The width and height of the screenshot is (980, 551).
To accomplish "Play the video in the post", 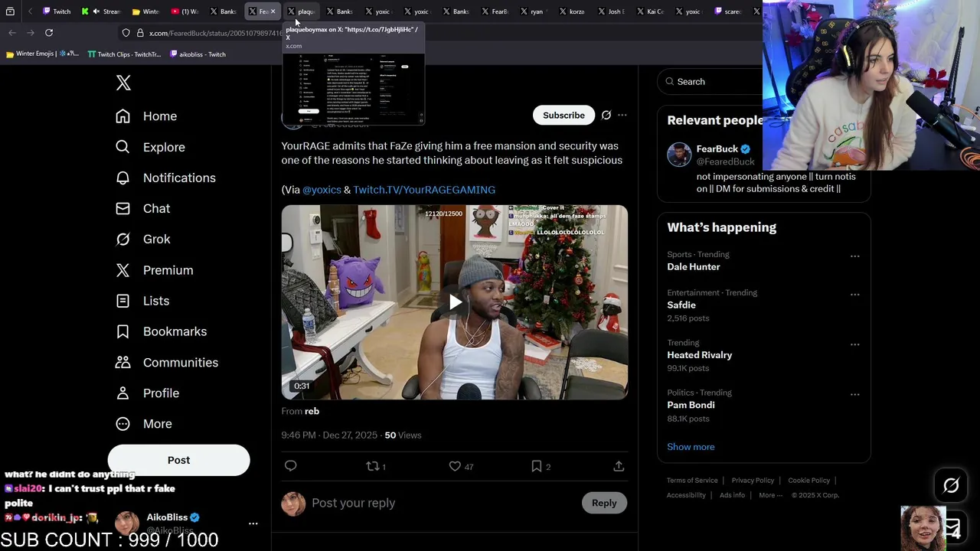I will [455, 302].
